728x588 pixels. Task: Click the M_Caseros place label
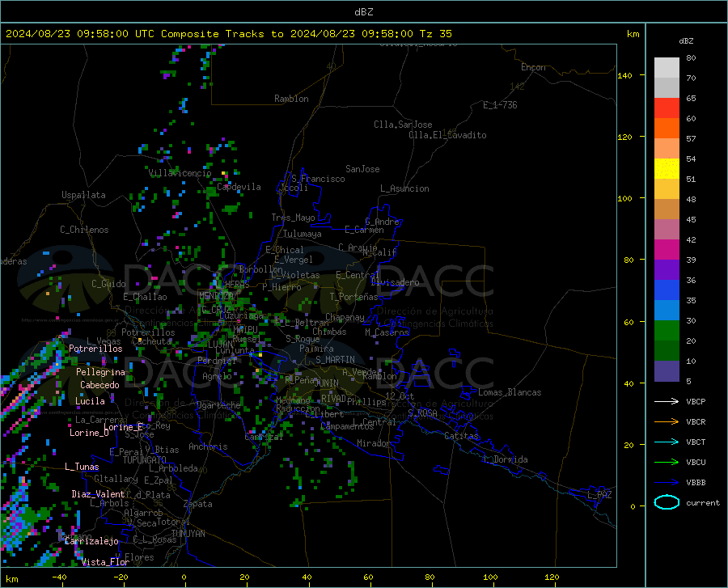[x=387, y=332]
